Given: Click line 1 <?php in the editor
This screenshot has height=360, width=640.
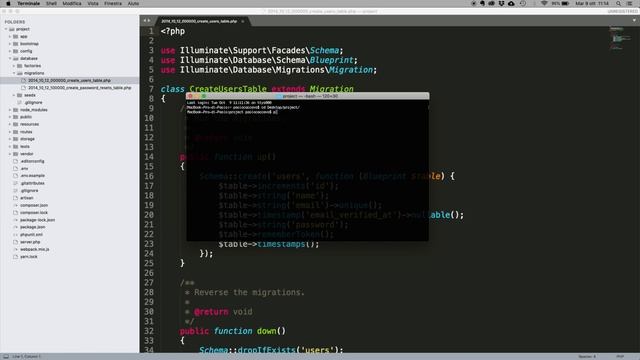Looking at the screenshot, I should pos(173,31).
